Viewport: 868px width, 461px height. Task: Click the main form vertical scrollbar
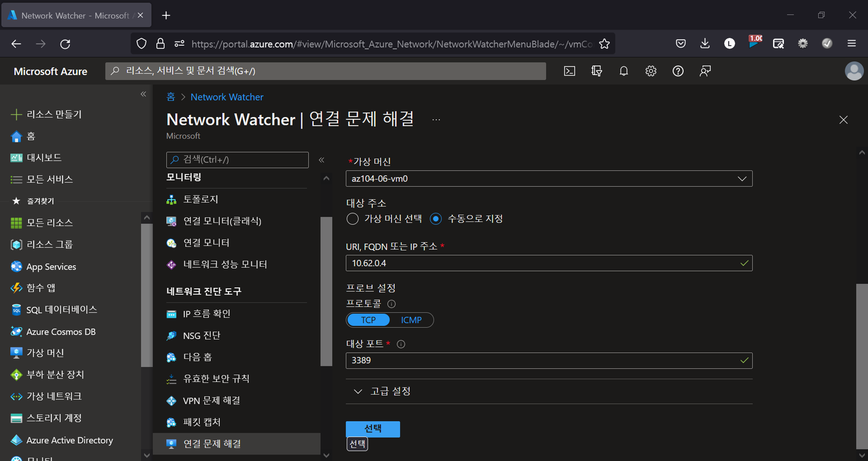click(861, 366)
